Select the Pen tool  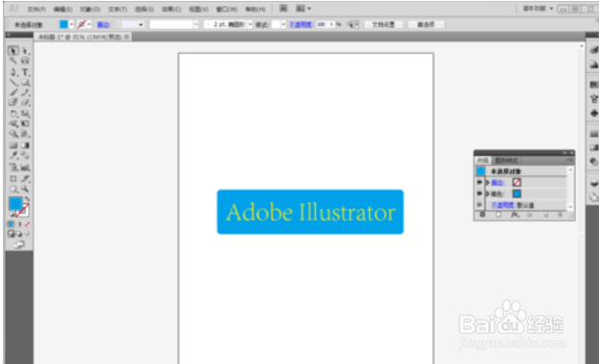tap(13, 72)
